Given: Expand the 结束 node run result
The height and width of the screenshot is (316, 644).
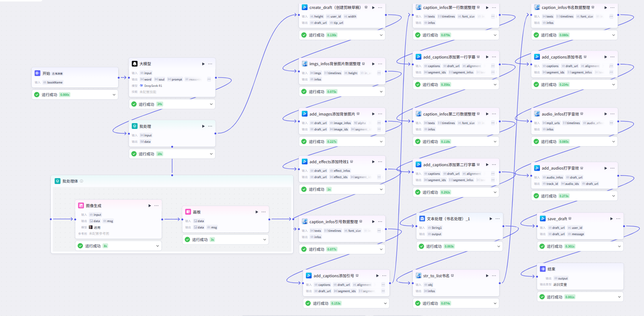Looking at the screenshot, I should point(619,297).
